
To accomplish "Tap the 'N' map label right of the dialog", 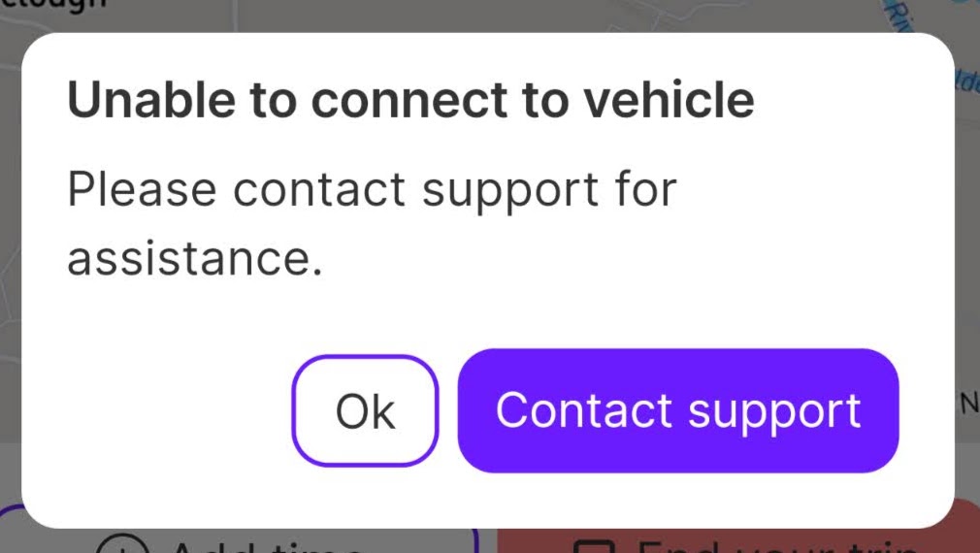I will pyautogui.click(x=968, y=405).
